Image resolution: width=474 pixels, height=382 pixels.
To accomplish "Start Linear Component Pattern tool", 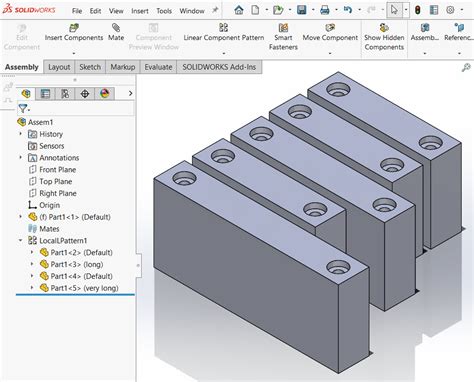I will pyautogui.click(x=224, y=32).
